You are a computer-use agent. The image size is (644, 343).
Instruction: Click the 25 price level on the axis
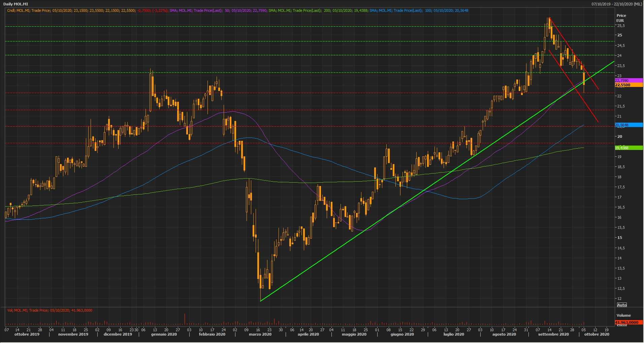(619, 35)
